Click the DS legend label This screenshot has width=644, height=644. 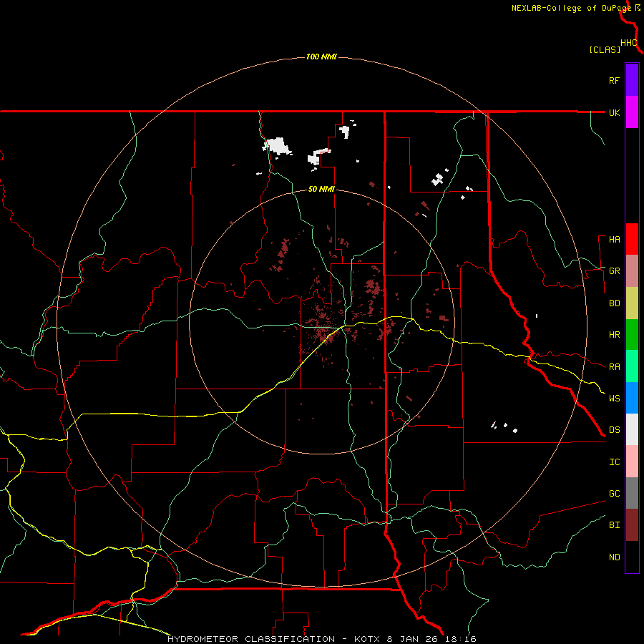click(x=614, y=430)
